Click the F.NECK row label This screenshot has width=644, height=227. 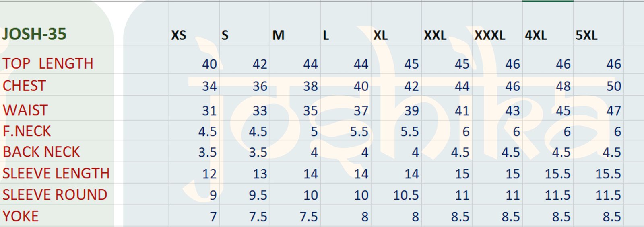27,131
